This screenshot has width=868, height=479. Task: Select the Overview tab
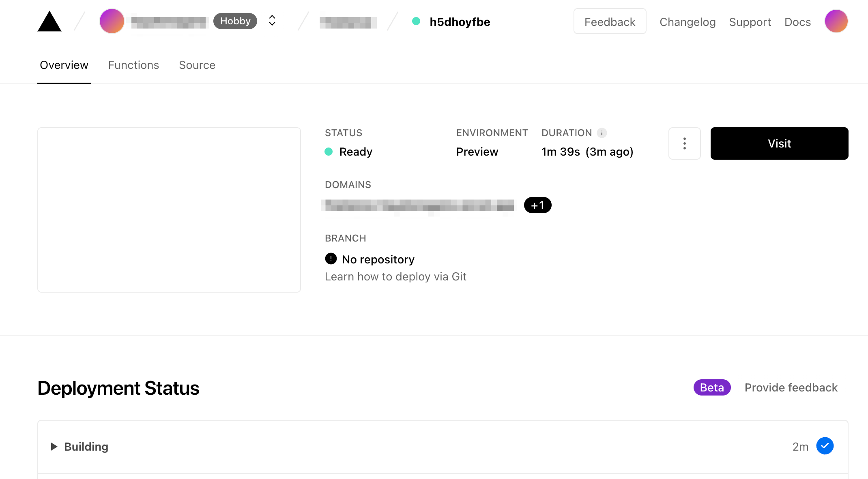pyautogui.click(x=64, y=65)
